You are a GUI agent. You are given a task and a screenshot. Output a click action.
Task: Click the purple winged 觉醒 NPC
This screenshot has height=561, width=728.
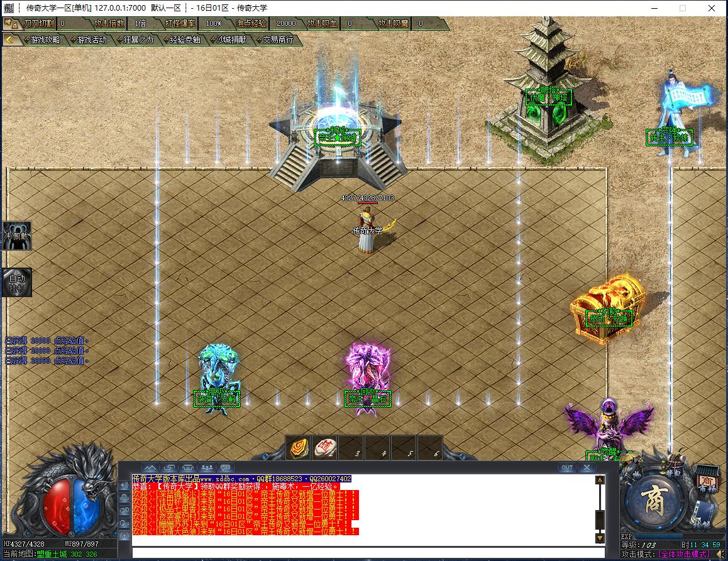[x=608, y=429]
